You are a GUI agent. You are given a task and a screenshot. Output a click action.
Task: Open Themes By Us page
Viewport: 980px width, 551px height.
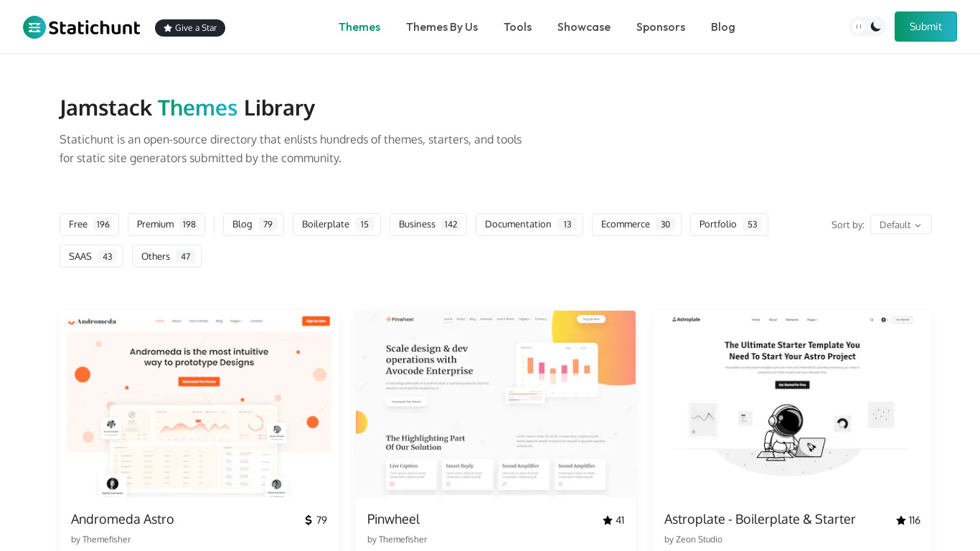click(442, 27)
